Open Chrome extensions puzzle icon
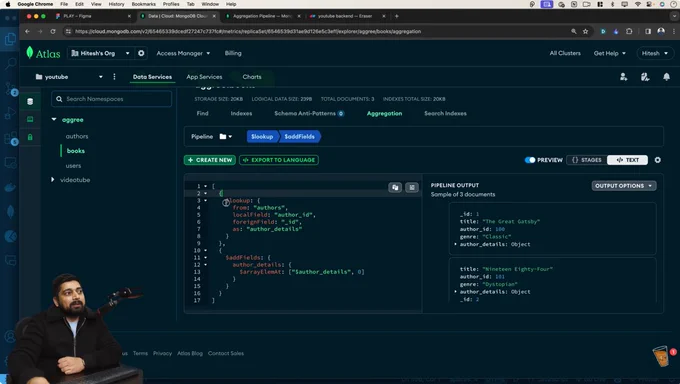The width and height of the screenshot is (680, 384). [x=629, y=31]
